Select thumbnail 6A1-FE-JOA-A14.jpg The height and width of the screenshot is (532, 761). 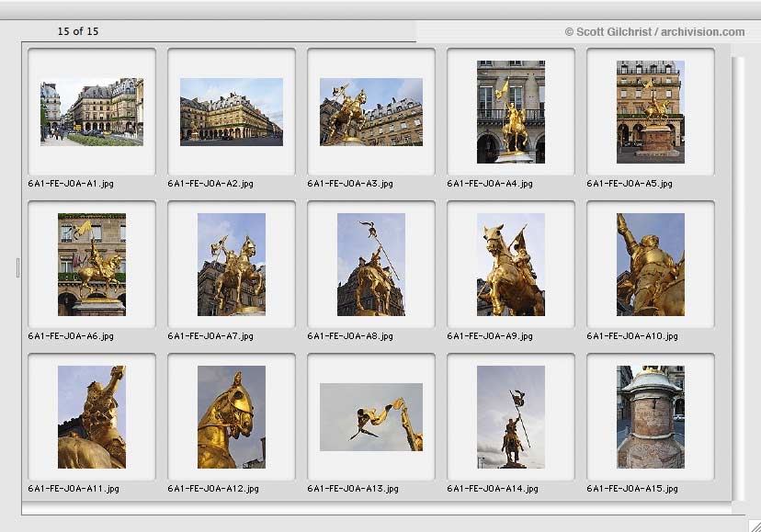click(x=511, y=417)
